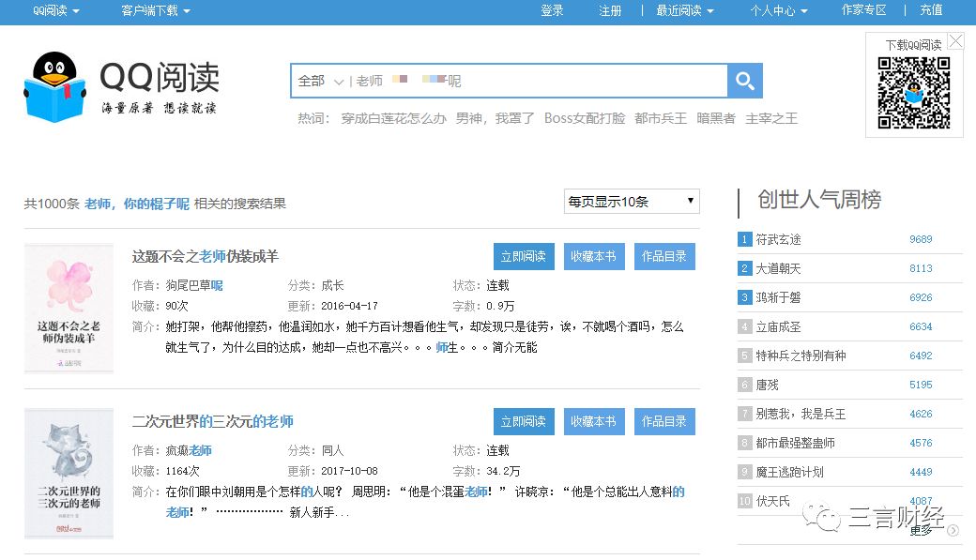Open ranked book 立庙成圣

click(x=778, y=326)
